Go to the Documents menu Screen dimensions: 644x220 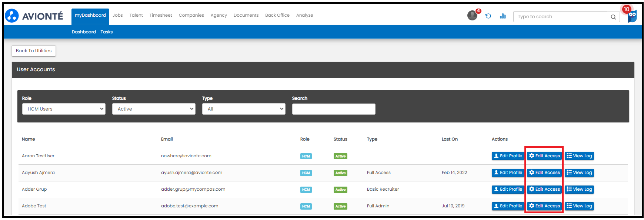click(x=246, y=15)
